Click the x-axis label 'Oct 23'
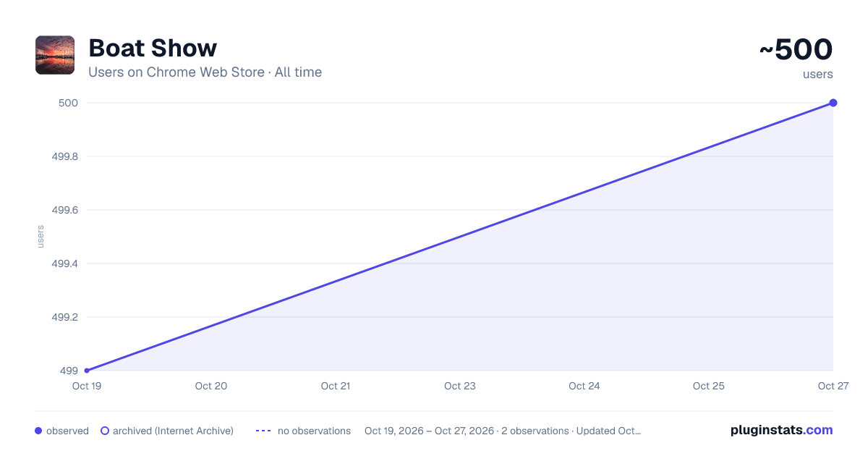Viewport: 868px width, 456px height. (x=460, y=386)
